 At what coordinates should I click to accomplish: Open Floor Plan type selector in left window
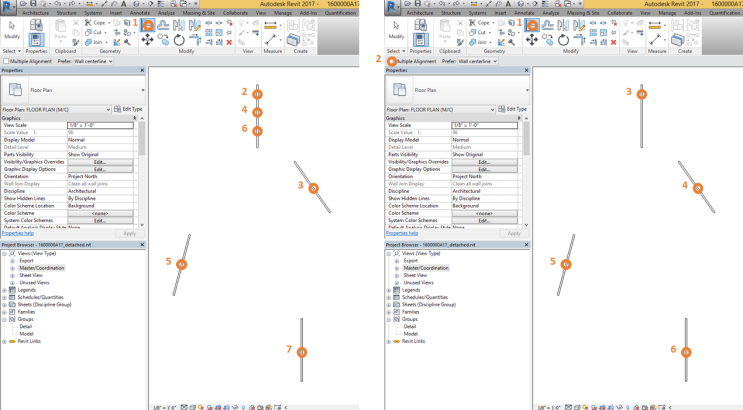pyautogui.click(x=73, y=90)
